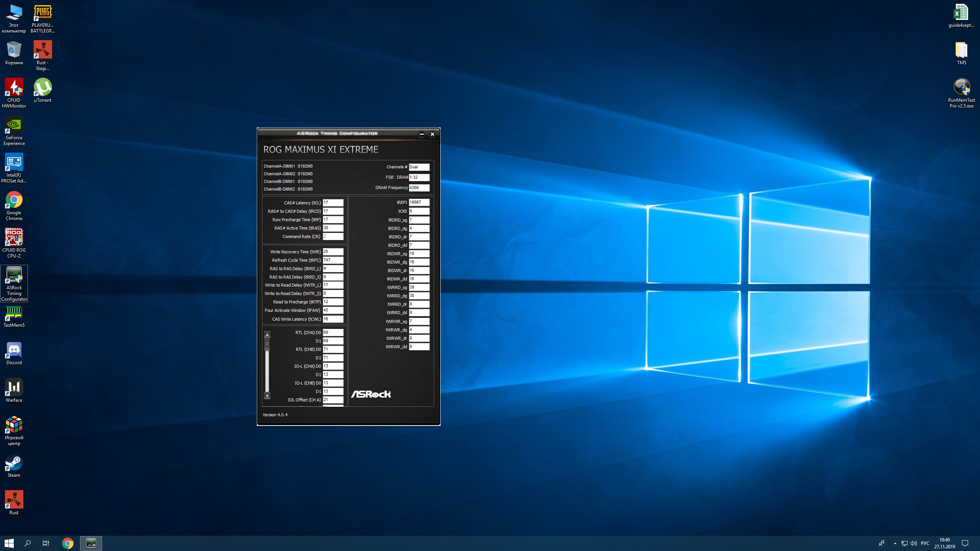The image size is (980, 551).
Task: Open the µTorrent desktop icon
Action: pos(42,91)
